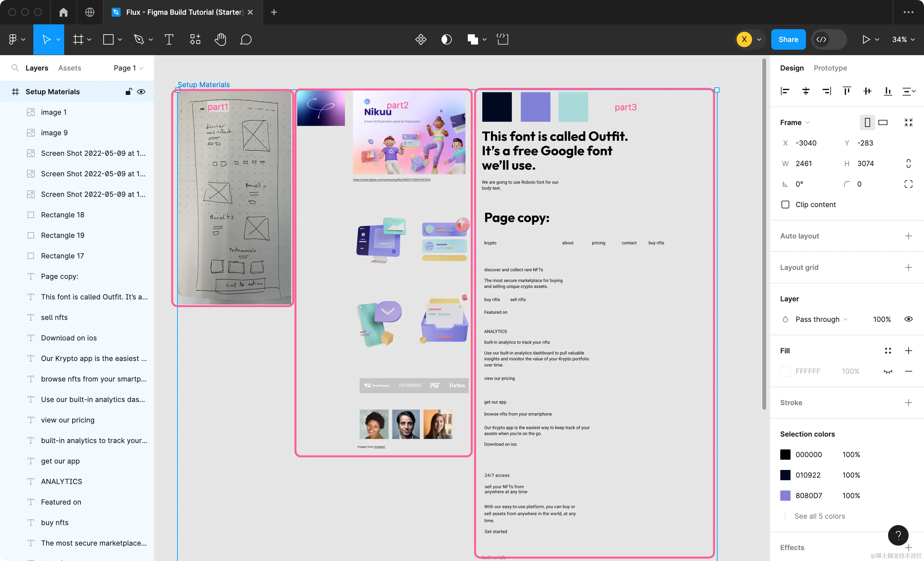Screen dimensions: 924x561
Task: Click the Share button
Action: pyautogui.click(x=788, y=40)
